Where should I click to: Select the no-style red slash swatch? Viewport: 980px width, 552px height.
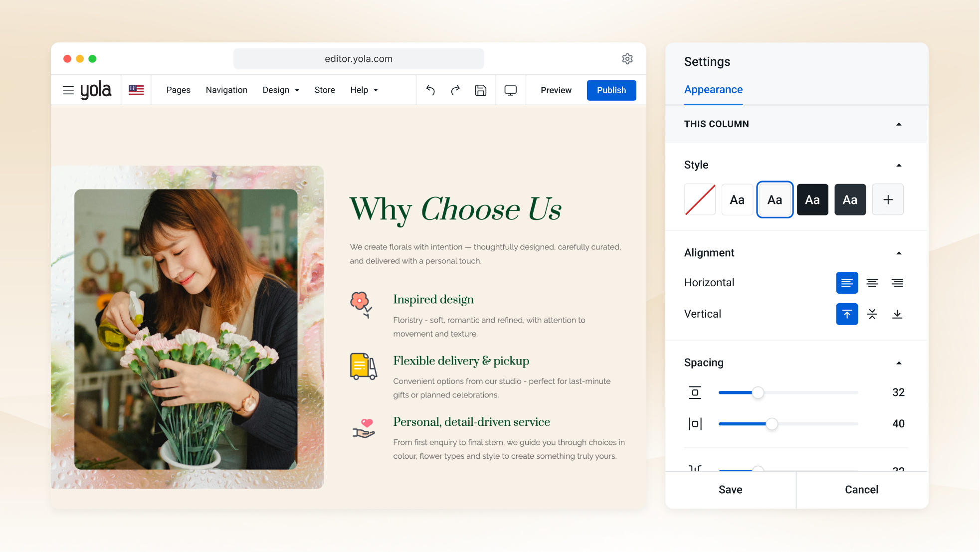pyautogui.click(x=700, y=200)
